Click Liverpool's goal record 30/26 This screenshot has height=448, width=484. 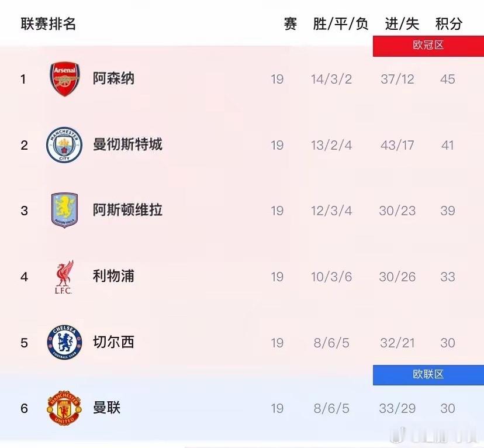tap(397, 276)
